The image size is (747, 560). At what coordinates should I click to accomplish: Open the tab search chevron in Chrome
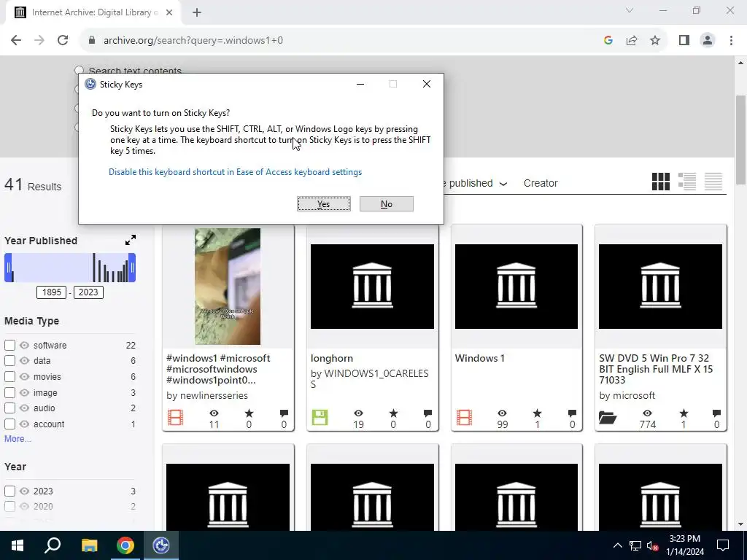tap(630, 10)
